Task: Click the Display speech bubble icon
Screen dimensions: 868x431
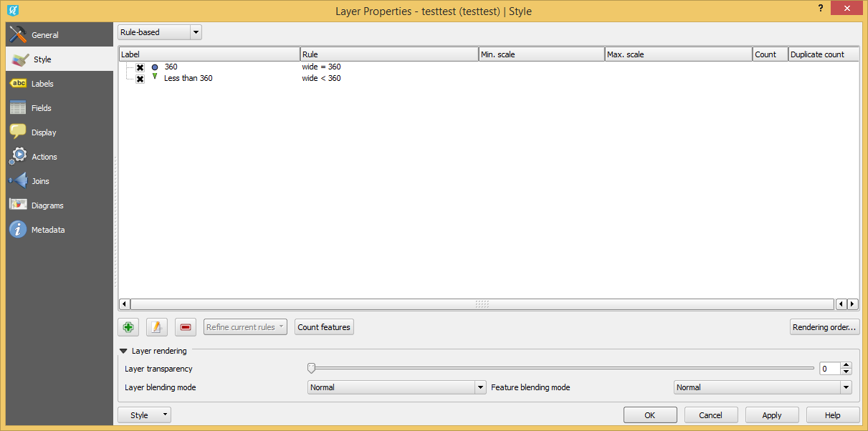Action: point(18,132)
